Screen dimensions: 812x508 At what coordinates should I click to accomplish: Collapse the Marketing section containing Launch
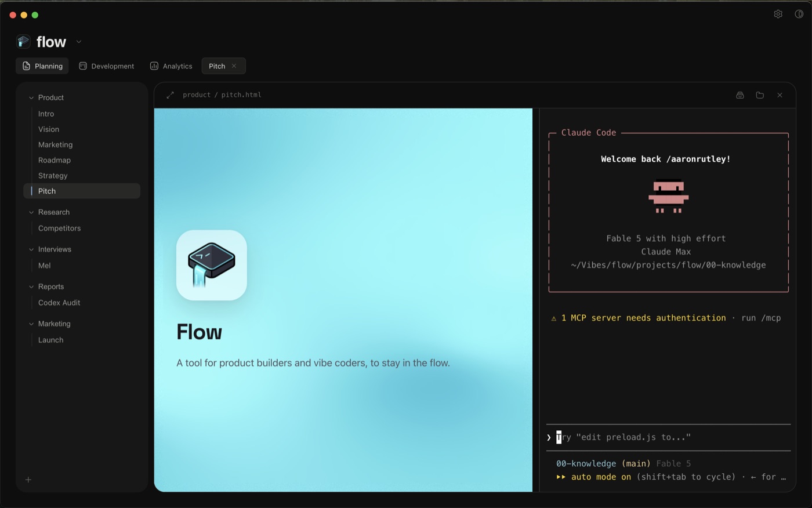click(x=31, y=324)
